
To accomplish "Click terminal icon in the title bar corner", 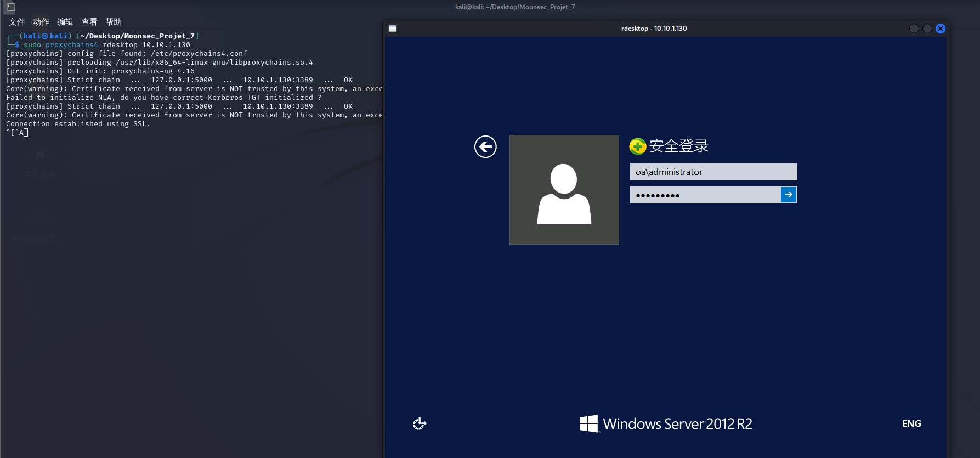I will [x=10, y=7].
